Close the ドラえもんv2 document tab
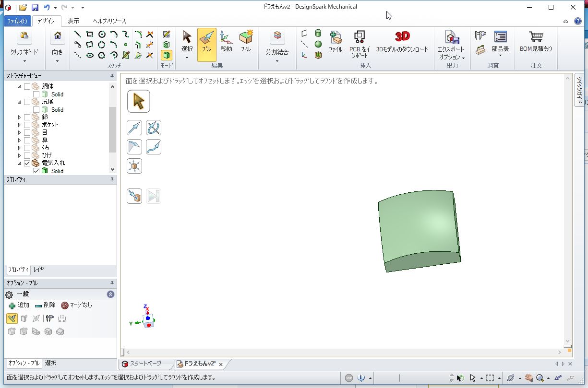 pyautogui.click(x=221, y=364)
